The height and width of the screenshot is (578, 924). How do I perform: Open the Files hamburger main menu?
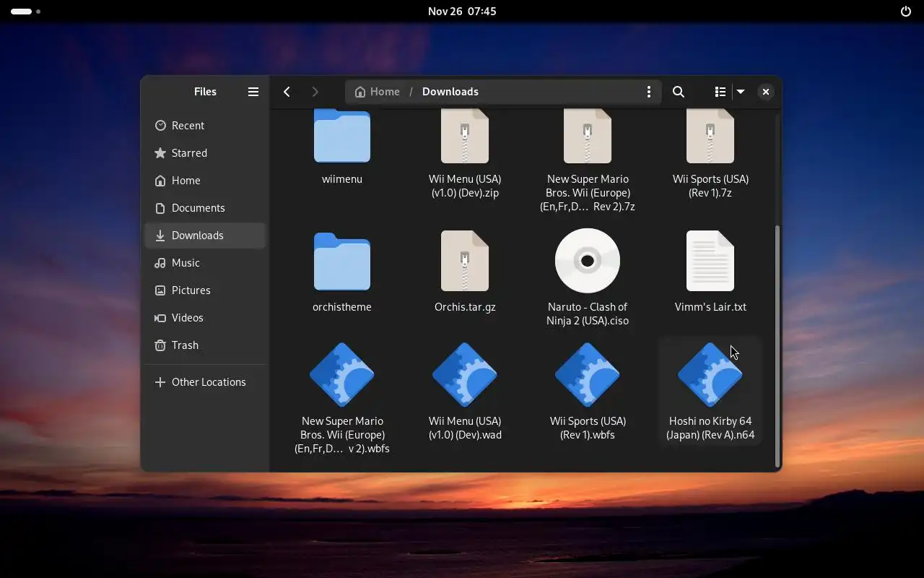[253, 92]
